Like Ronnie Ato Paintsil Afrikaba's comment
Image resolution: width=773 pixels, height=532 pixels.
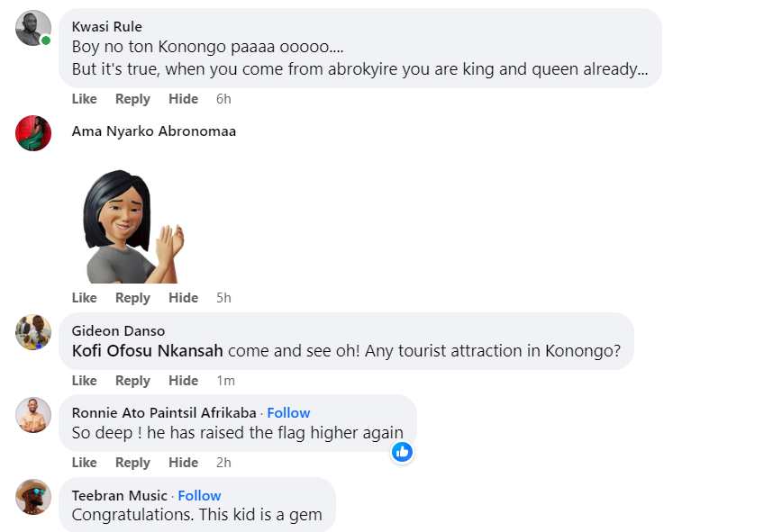[x=84, y=463]
